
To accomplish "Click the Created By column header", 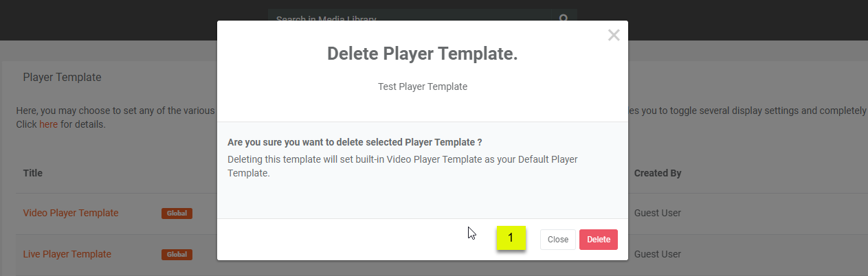I will 658,173.
